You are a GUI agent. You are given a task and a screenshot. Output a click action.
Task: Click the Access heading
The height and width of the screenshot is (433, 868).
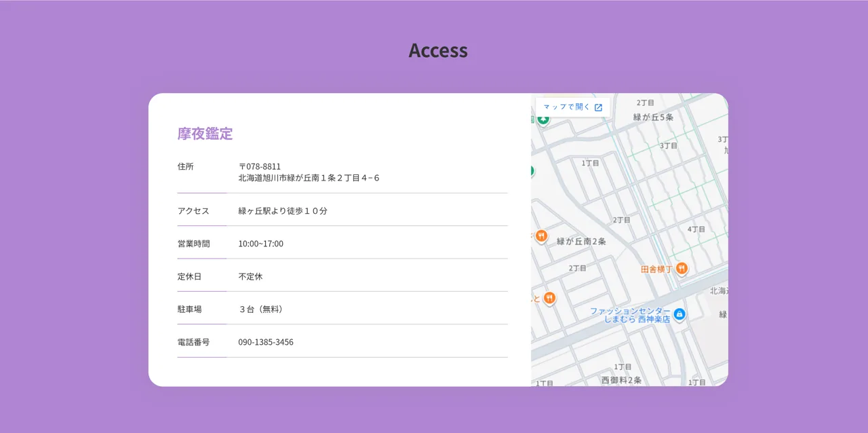[x=438, y=50]
